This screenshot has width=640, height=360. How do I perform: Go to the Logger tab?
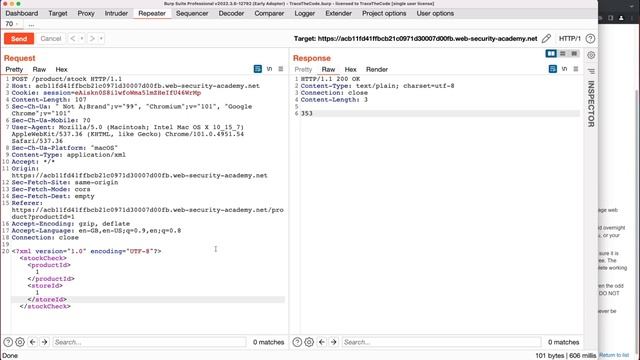tap(304, 13)
